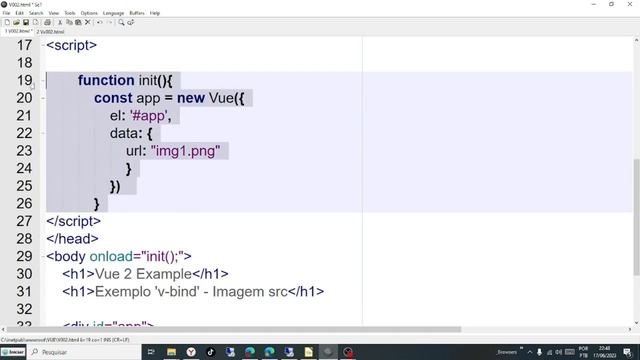
Task: Click the "img1.png" string on line 23
Action: 185,151
